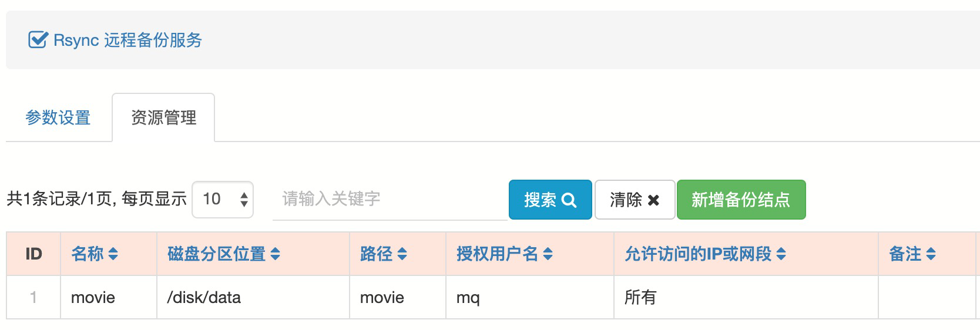Select the 资源管理 tab
The height and width of the screenshot is (330, 980).
pos(163,117)
